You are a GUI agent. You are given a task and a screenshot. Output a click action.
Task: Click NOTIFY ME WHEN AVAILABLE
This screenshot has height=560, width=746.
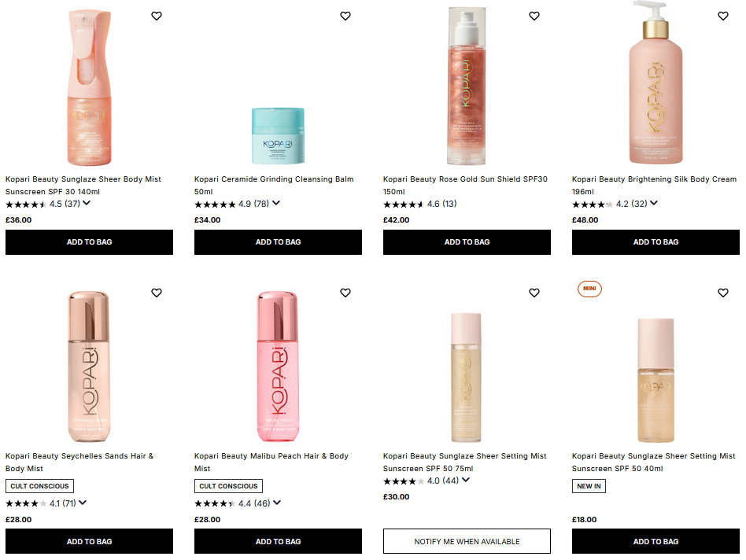tap(467, 541)
